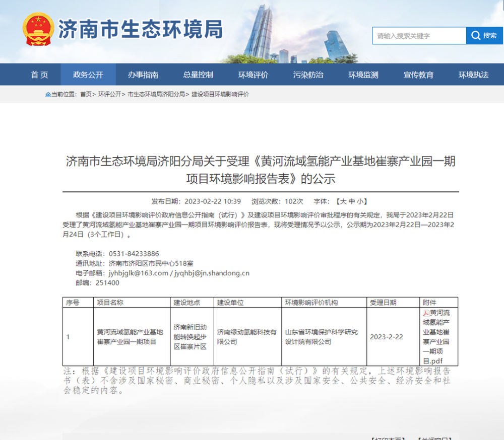The height and width of the screenshot is (440, 504).
Task: Open the PDF attachment icon
Action: click(426, 313)
